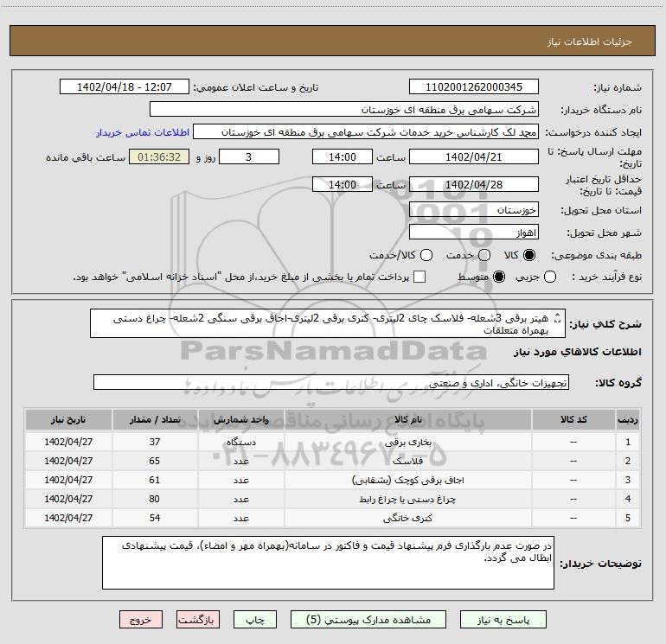Viewport: 666px width, 644px height.
Task: Click the need number field 1102001262000345
Action: (x=473, y=87)
